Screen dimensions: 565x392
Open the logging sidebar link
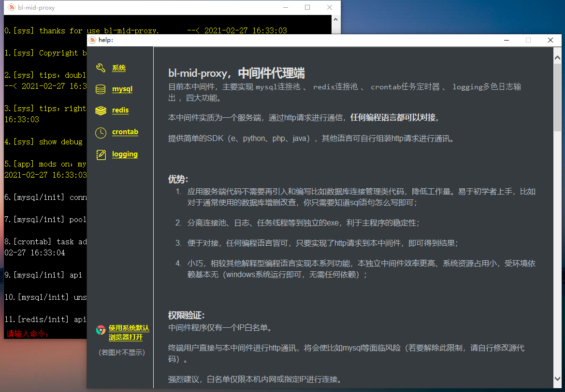[125, 154]
